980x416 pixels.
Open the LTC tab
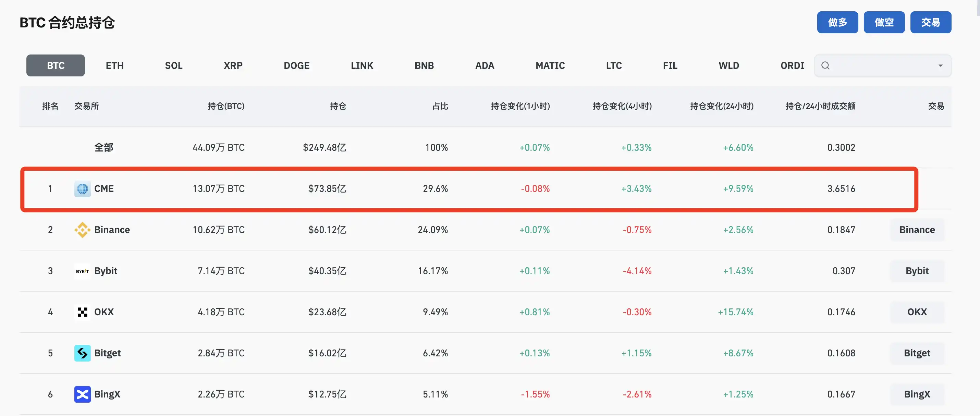click(x=614, y=65)
